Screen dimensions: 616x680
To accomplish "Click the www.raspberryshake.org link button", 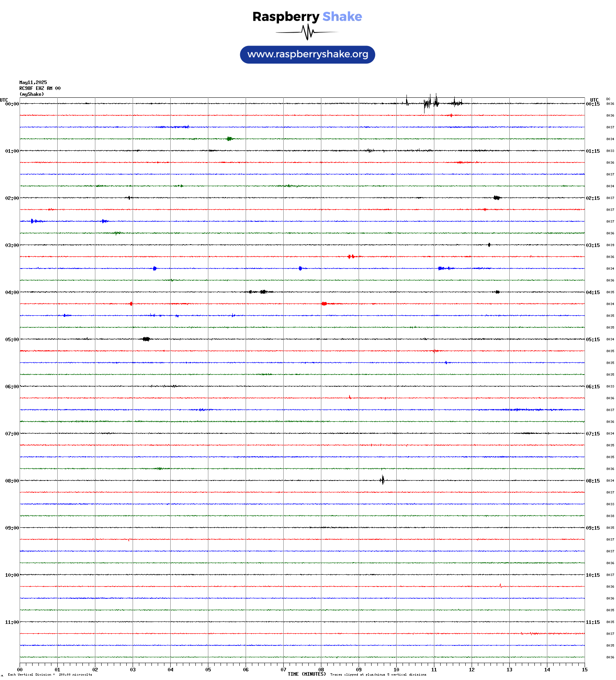I will click(307, 54).
